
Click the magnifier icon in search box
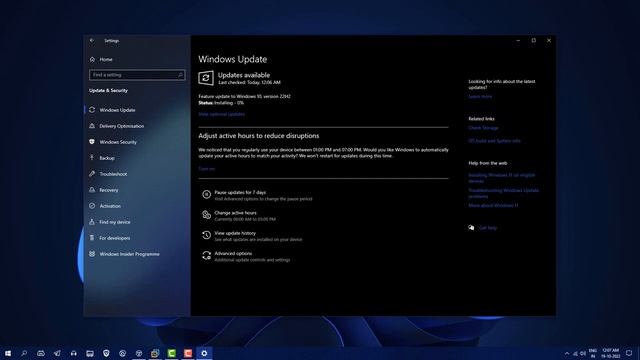tap(180, 75)
